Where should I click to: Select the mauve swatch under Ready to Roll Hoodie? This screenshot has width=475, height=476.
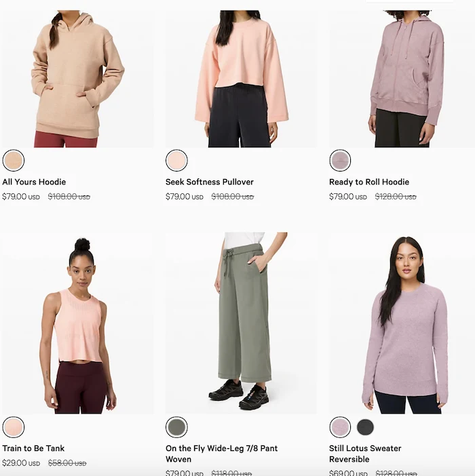click(x=340, y=160)
